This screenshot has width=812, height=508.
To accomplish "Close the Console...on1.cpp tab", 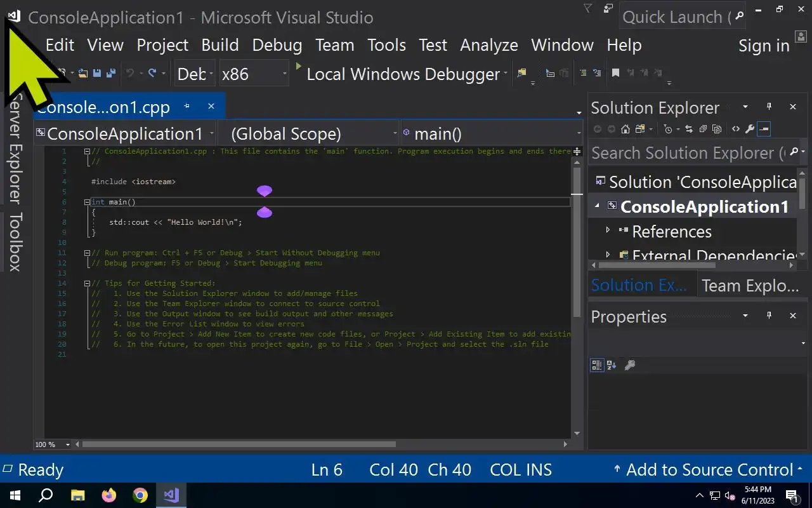I will [211, 107].
